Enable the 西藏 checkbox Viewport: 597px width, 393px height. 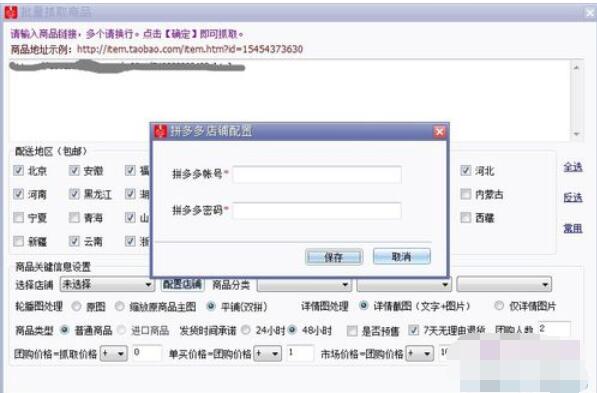[466, 217]
